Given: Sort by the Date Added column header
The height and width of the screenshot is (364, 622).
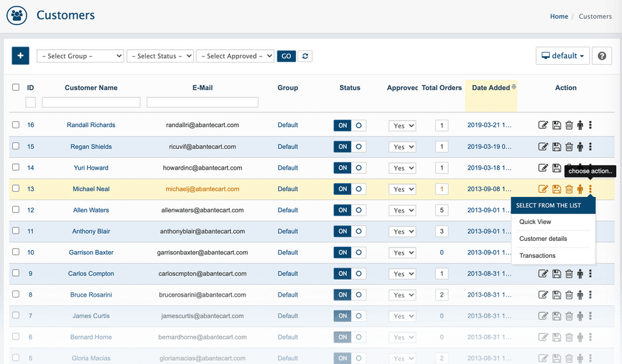Looking at the screenshot, I should click(490, 88).
